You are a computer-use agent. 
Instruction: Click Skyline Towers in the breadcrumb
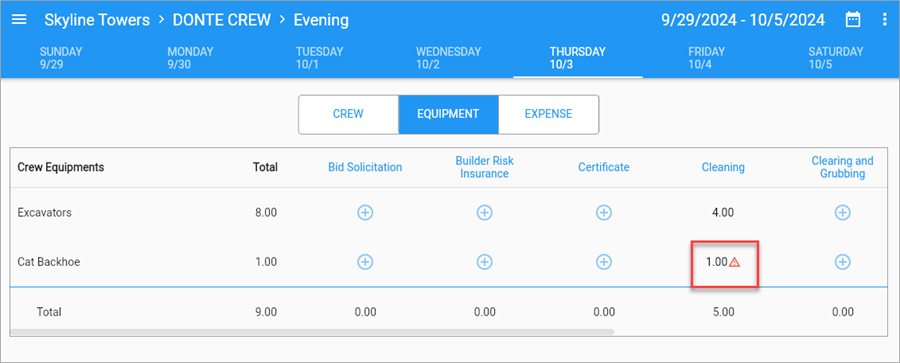pyautogui.click(x=97, y=20)
